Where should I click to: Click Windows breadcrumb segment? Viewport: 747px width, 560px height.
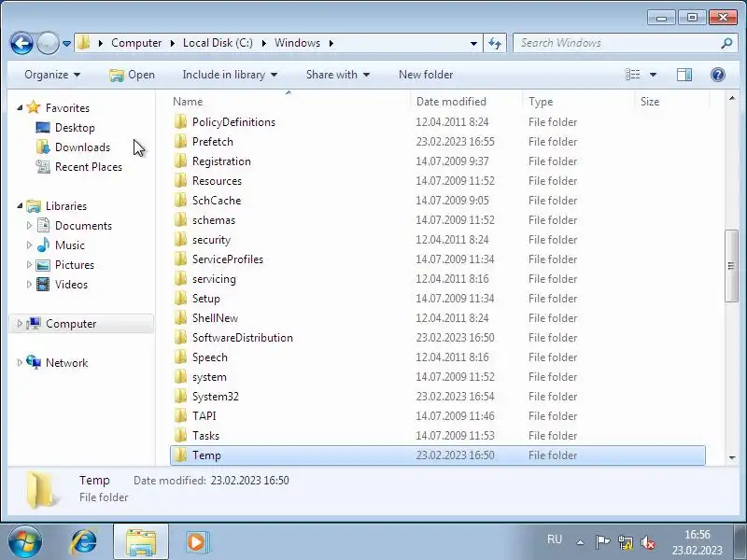[x=297, y=43]
